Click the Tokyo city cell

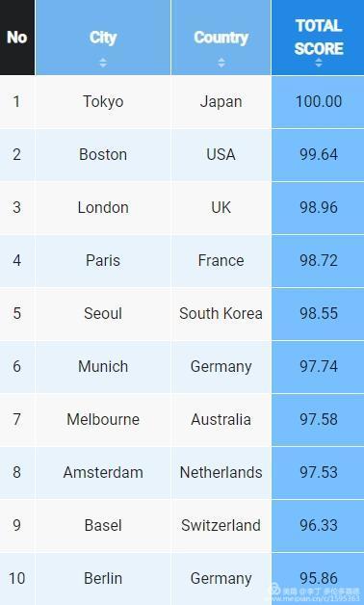click(x=103, y=102)
